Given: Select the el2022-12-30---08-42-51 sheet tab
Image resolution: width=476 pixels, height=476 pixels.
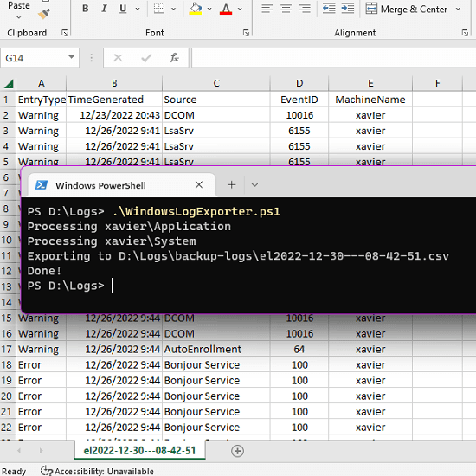Looking at the screenshot, I should pos(139,451).
